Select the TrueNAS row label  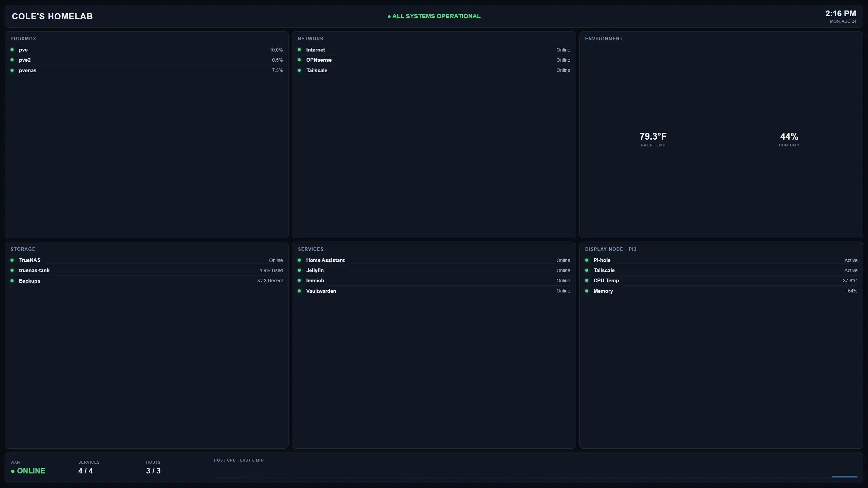(x=30, y=260)
